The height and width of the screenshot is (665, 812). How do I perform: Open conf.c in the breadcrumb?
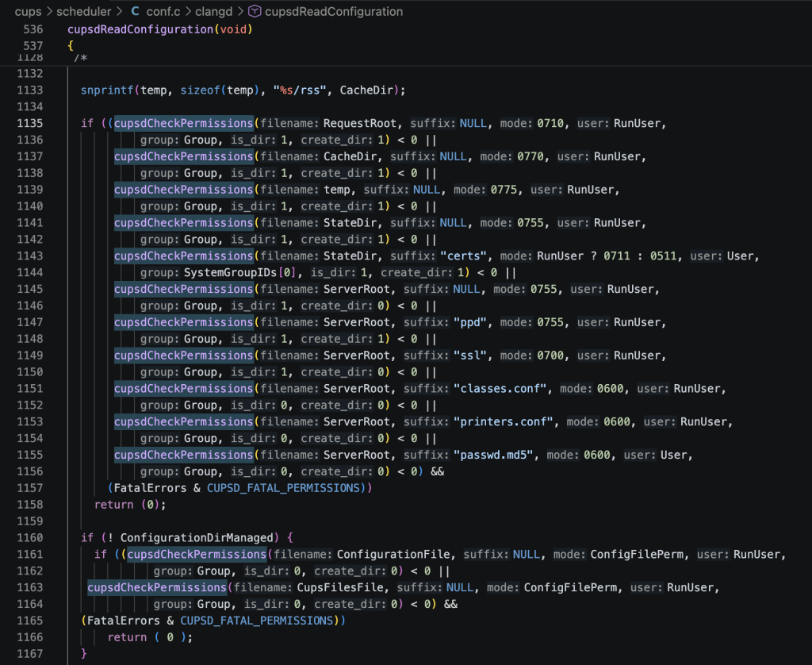tap(163, 11)
